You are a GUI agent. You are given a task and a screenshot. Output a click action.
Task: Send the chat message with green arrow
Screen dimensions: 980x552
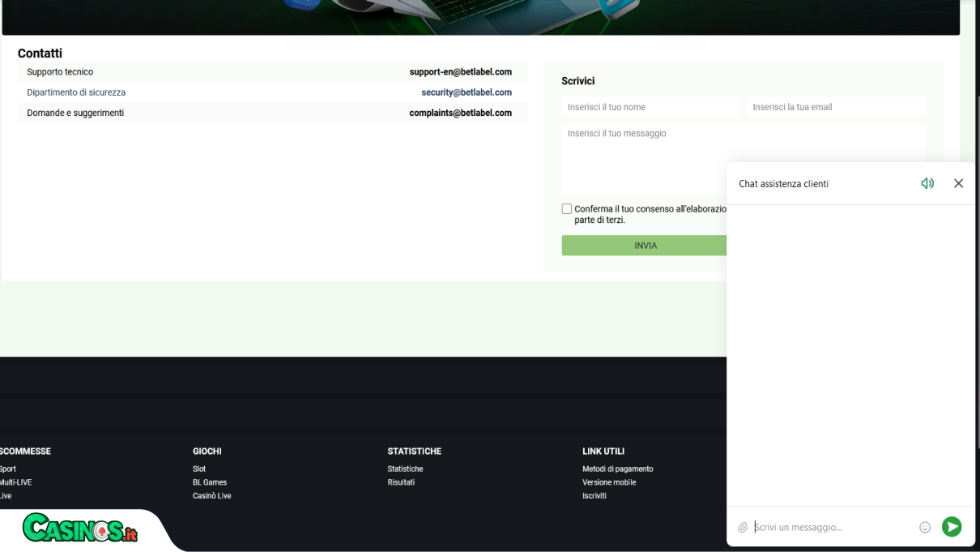(952, 527)
